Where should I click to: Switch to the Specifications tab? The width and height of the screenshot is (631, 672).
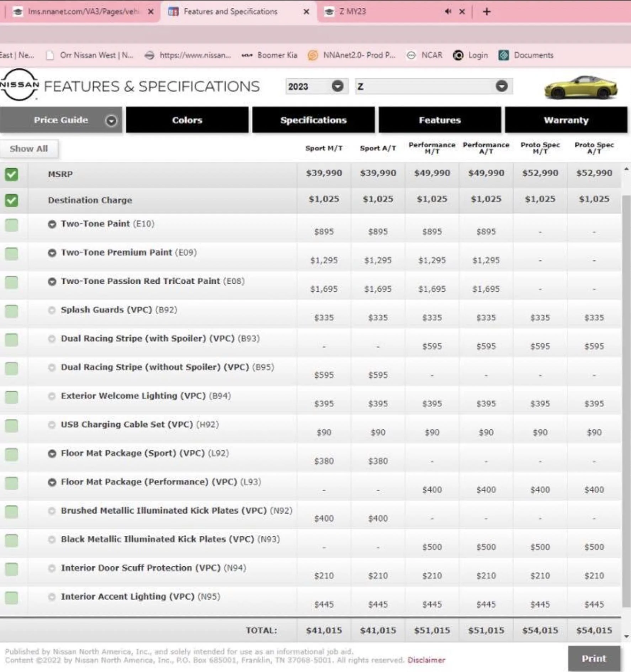coord(313,120)
